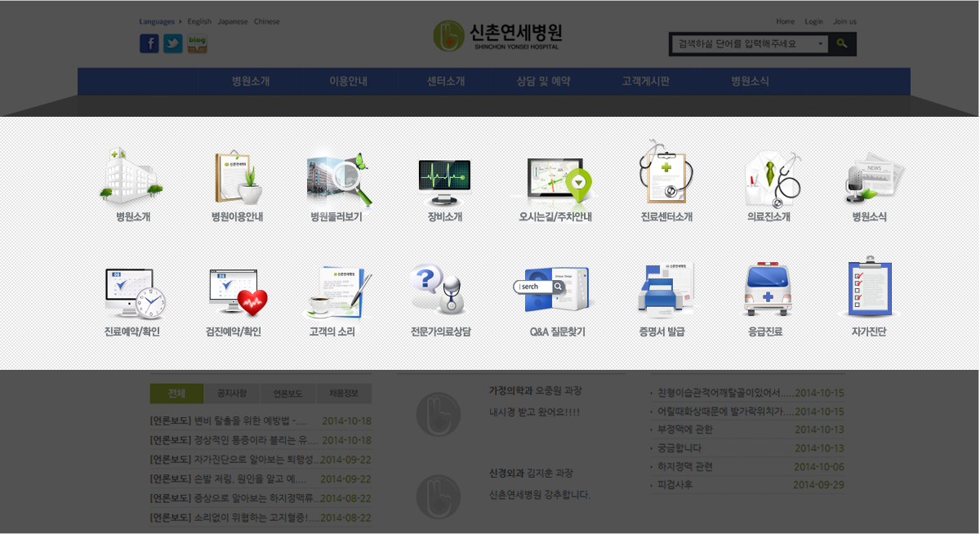Open board post 부정맥에 관한
Viewport: 980px width, 534px height.
[x=685, y=429]
